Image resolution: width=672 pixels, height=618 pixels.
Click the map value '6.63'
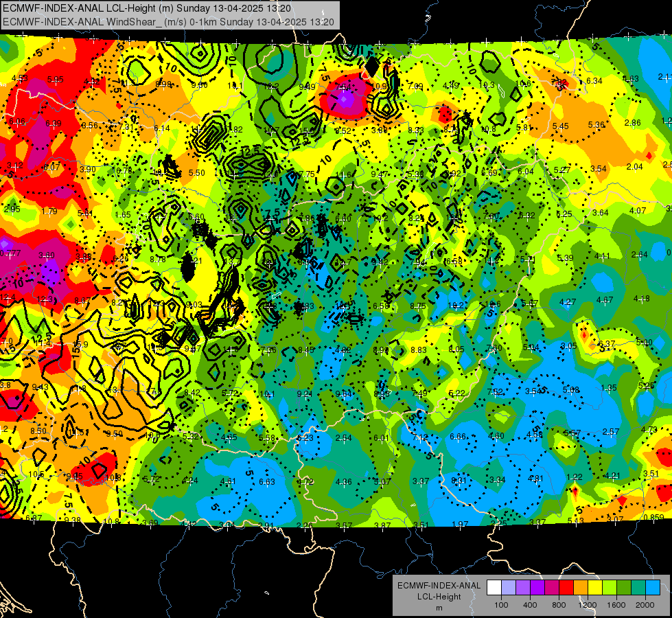pos(267,482)
